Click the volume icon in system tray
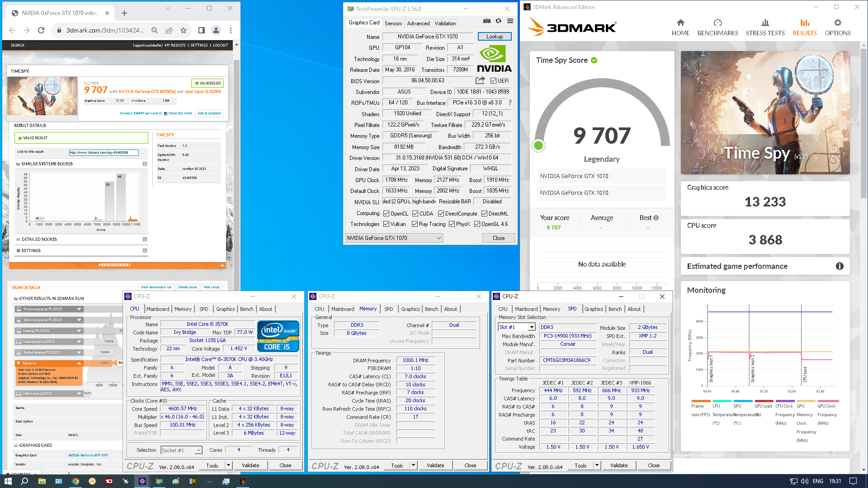 click(x=804, y=481)
